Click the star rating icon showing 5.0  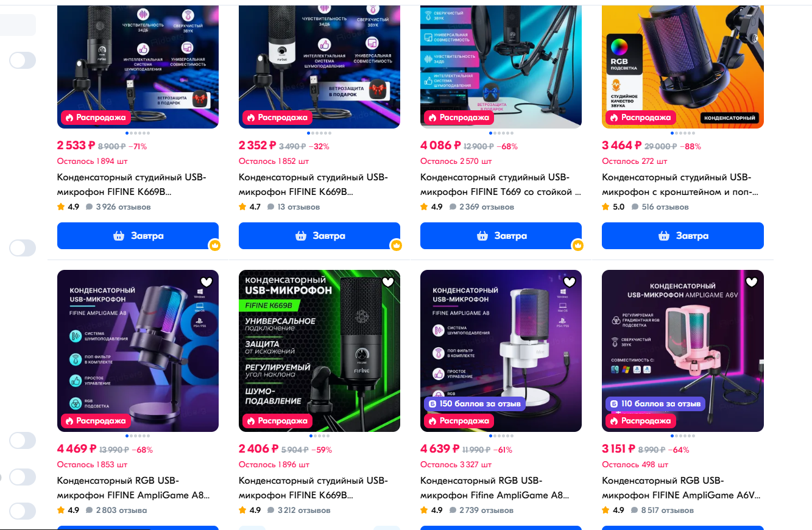(605, 207)
